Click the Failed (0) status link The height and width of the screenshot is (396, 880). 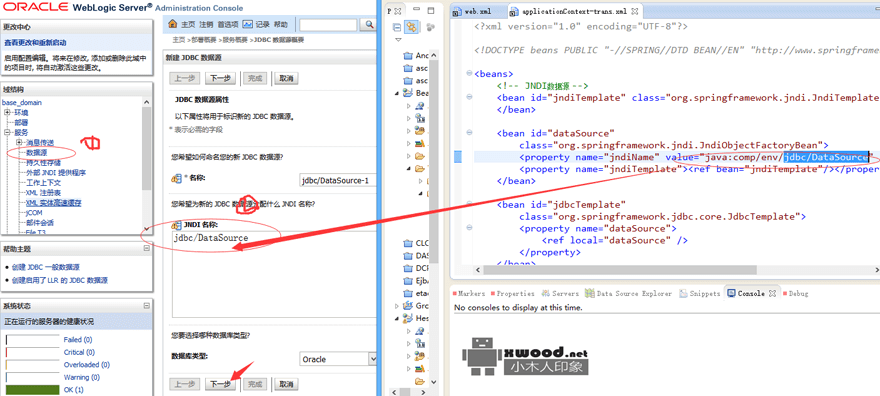click(x=78, y=340)
